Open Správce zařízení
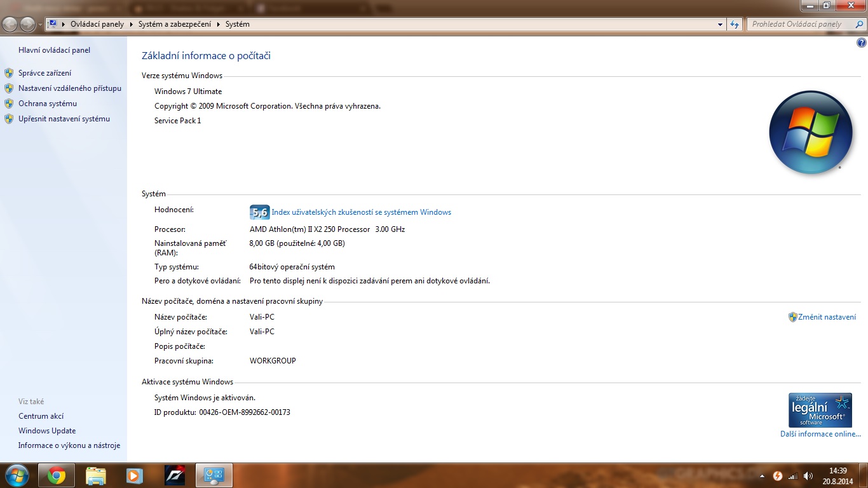Image resolution: width=868 pixels, height=488 pixels. (x=45, y=73)
